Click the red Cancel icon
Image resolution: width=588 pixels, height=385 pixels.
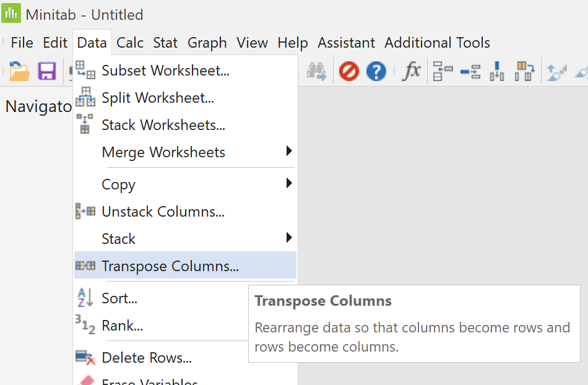pos(348,71)
